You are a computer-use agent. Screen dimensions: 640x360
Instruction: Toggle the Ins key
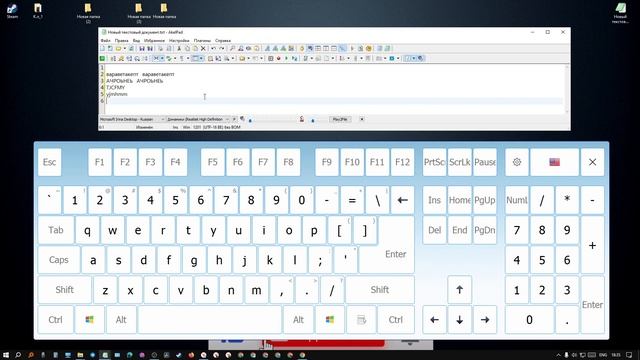point(434,200)
